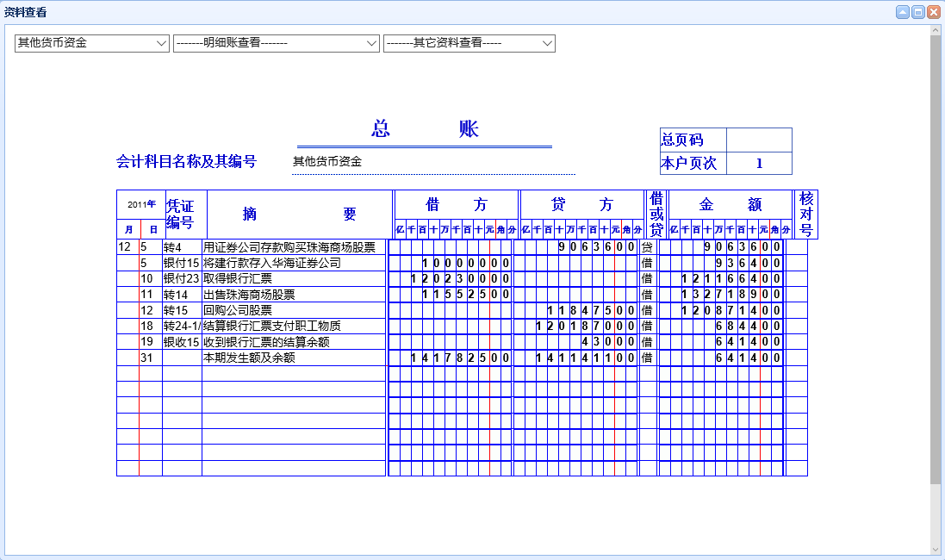Click the 借方 column header
The image size is (945, 560).
point(457,205)
